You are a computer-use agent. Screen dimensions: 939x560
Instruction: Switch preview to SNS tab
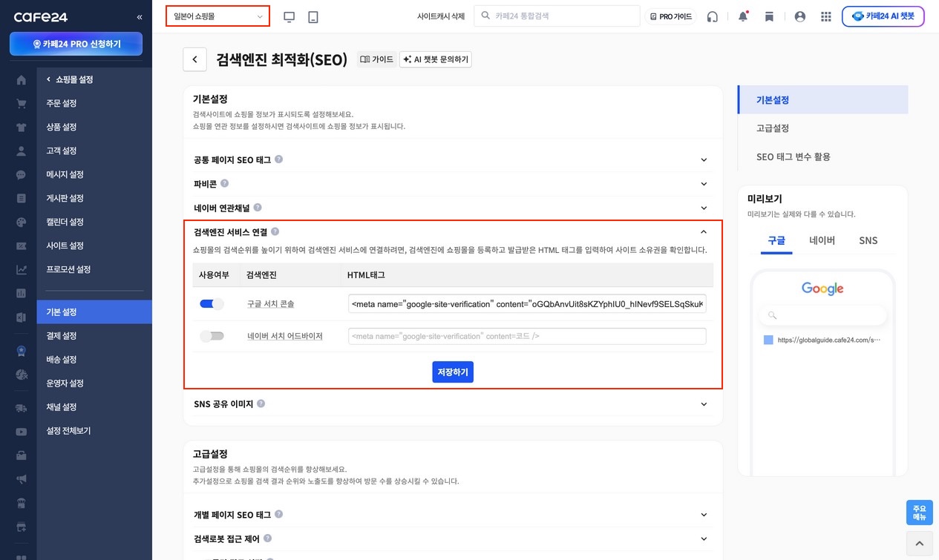click(x=868, y=240)
